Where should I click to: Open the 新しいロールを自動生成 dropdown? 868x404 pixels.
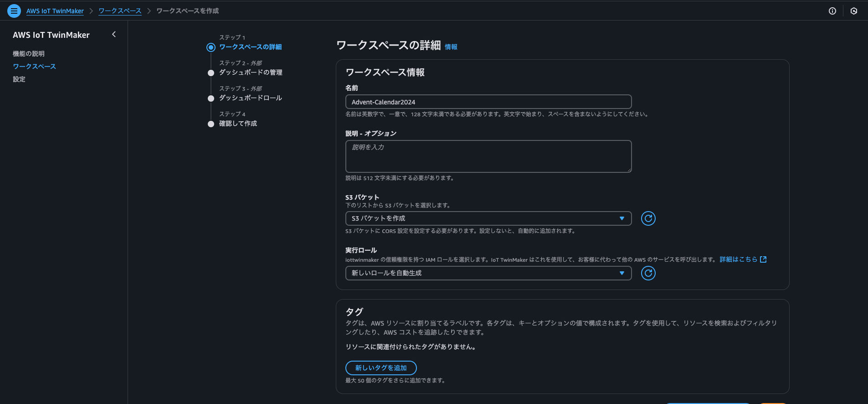[x=488, y=273]
